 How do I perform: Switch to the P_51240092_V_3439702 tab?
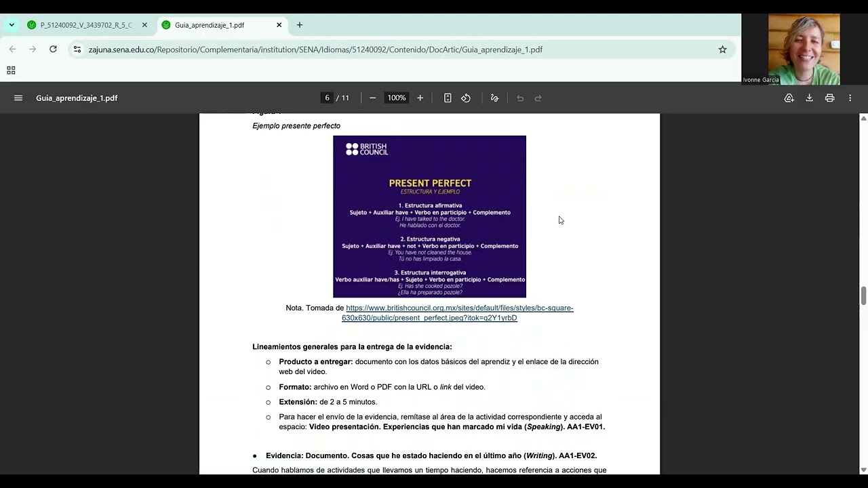87,25
